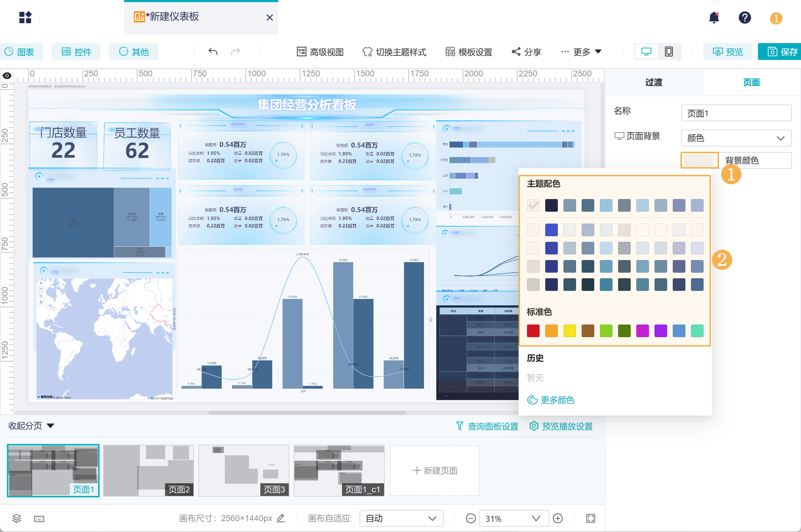
Task: Click the 更多颜色 link
Action: (551, 400)
